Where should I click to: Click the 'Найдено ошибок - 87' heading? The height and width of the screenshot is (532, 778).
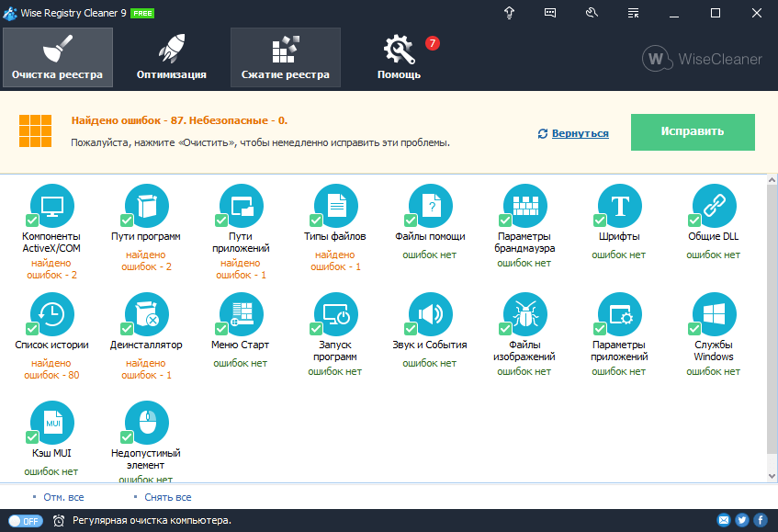coord(180,120)
